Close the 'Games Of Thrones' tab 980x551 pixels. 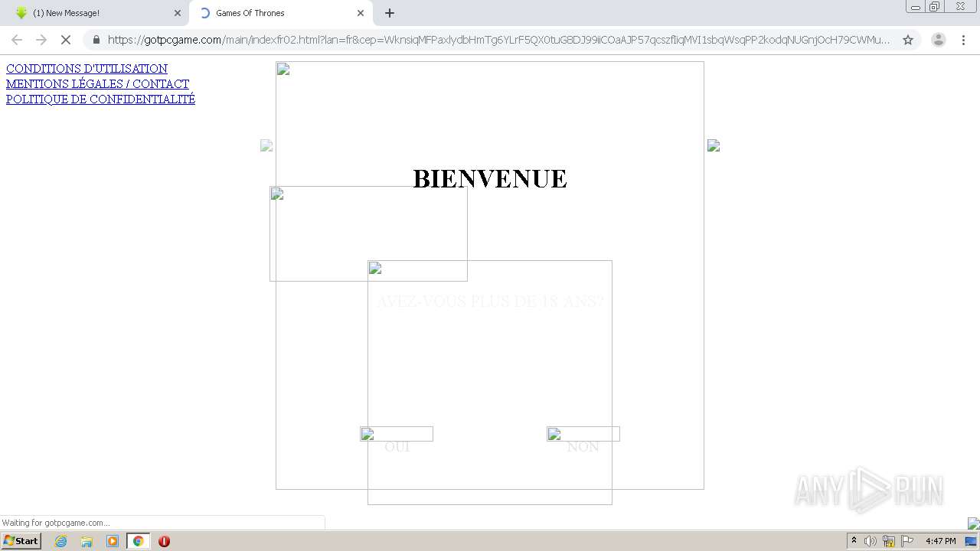tap(361, 13)
